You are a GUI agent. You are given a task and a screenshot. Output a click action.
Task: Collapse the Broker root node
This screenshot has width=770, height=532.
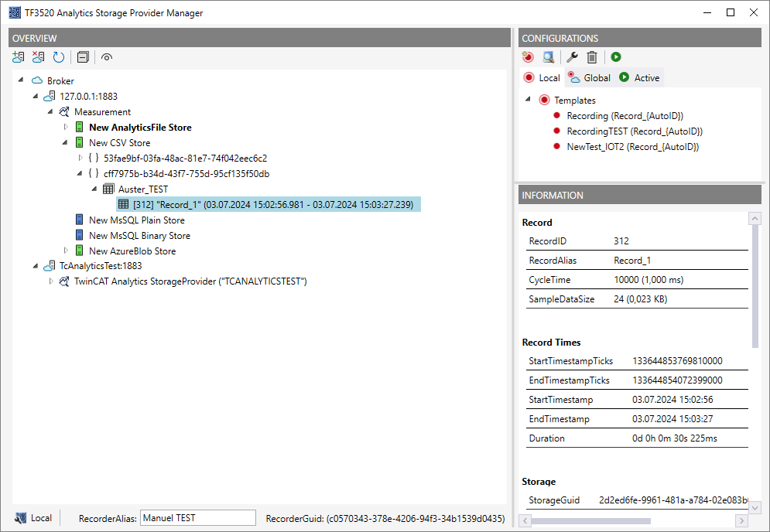[x=21, y=80]
